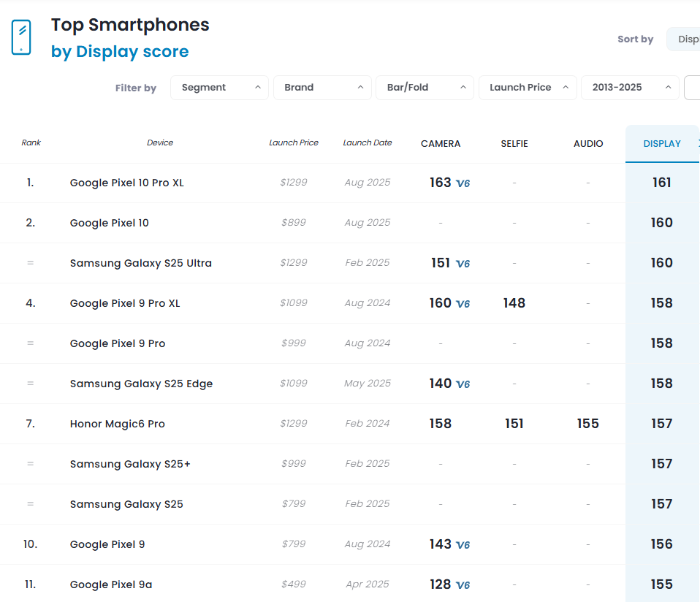Click Pixel 10 Pro XL's display score of 161

coord(662,183)
